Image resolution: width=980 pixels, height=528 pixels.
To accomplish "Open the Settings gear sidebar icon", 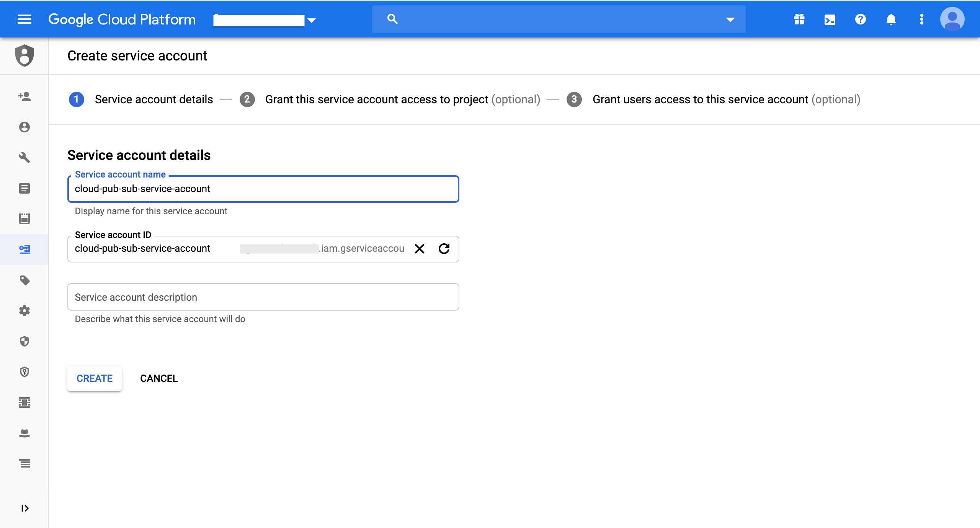I will pyautogui.click(x=24, y=310).
